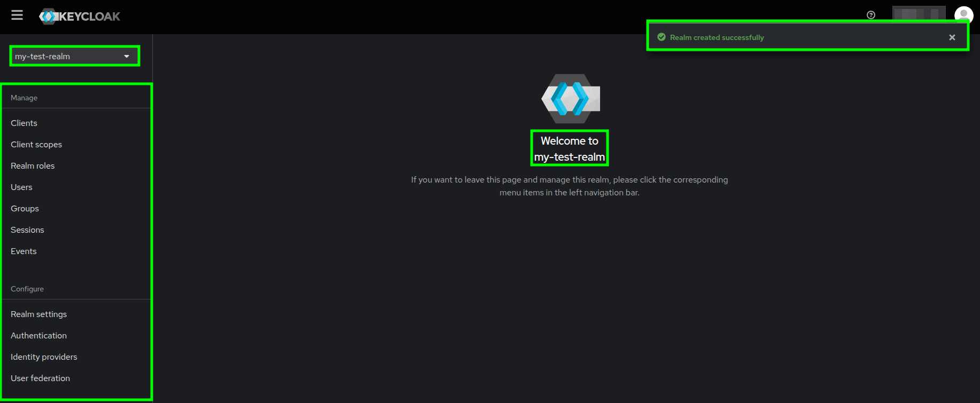Open Clients in the sidebar
Image resolution: width=980 pixels, height=403 pixels.
(24, 123)
